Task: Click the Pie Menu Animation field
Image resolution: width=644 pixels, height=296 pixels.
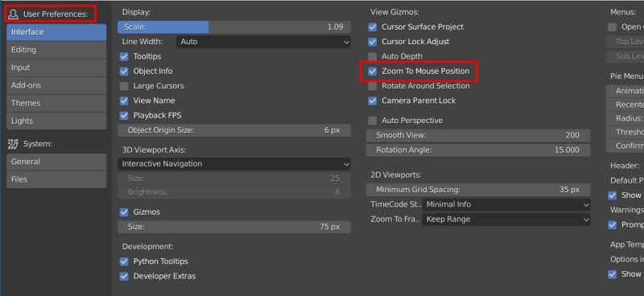Action: coord(625,91)
